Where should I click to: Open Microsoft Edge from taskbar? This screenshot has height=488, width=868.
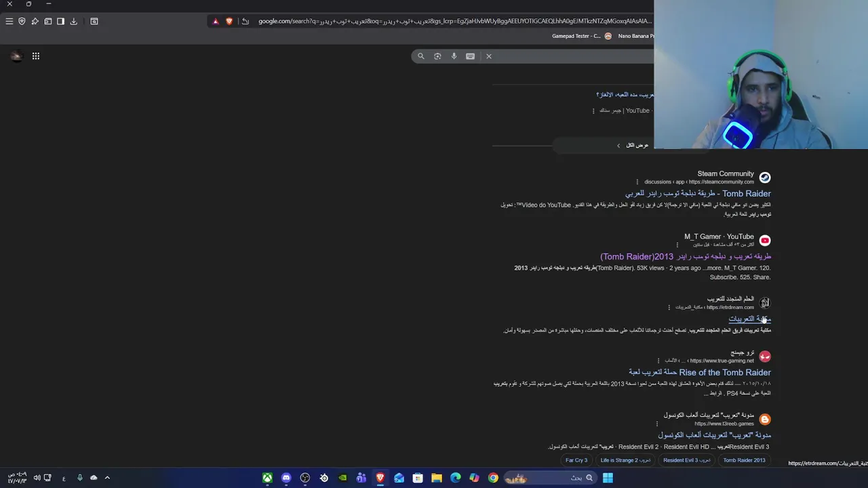(x=456, y=478)
